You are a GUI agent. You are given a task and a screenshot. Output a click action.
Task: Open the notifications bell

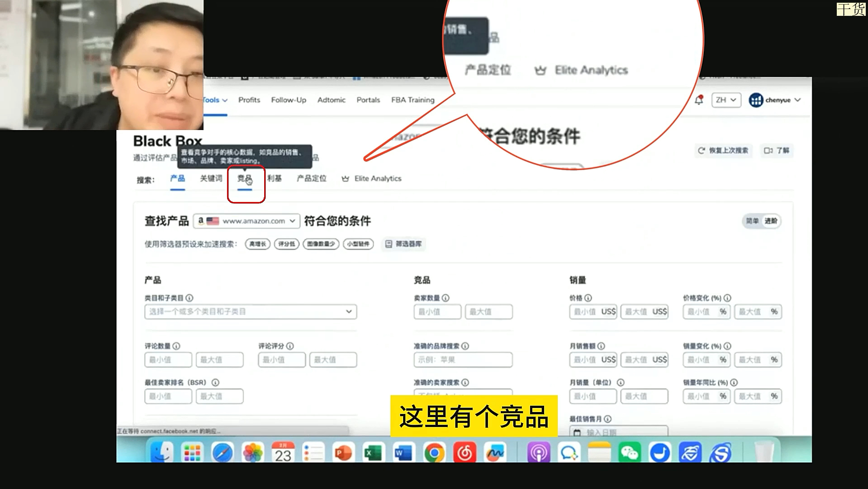pyautogui.click(x=699, y=100)
